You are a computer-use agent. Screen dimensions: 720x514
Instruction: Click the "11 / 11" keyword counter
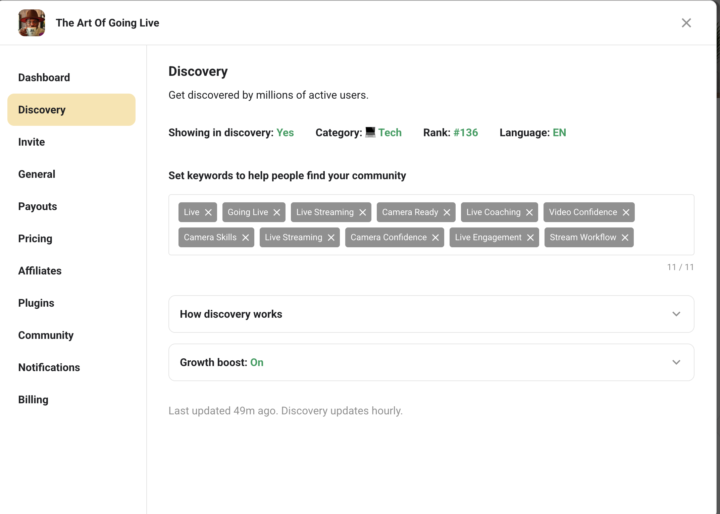681,267
